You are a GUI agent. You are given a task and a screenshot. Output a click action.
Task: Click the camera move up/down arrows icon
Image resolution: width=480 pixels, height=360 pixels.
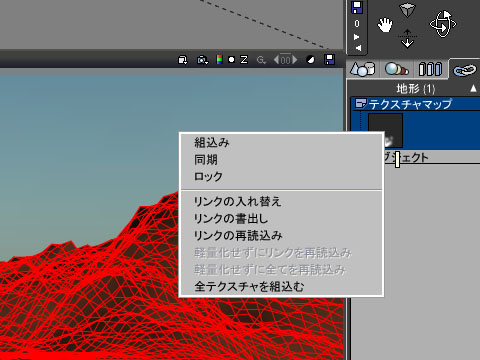[x=407, y=38]
